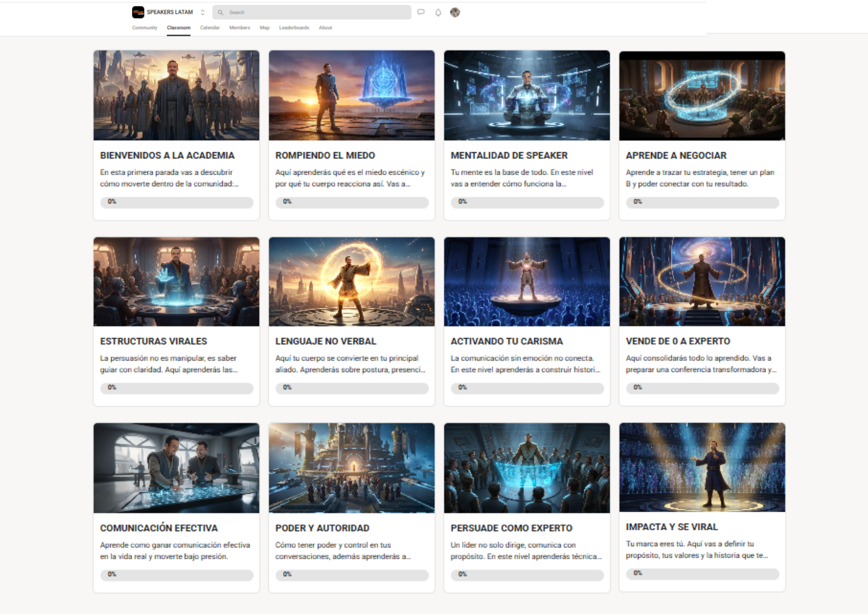Click progress bar under Poder y Autoridad

pyautogui.click(x=352, y=575)
